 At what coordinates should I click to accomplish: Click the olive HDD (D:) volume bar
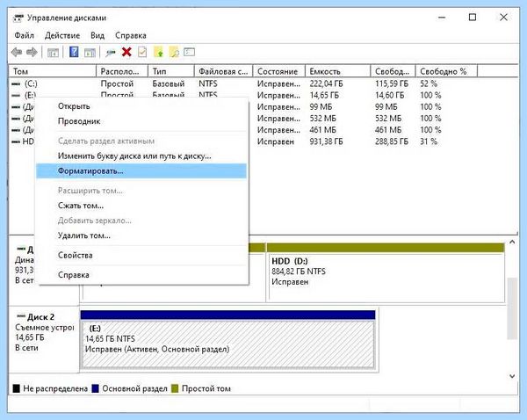click(x=386, y=248)
